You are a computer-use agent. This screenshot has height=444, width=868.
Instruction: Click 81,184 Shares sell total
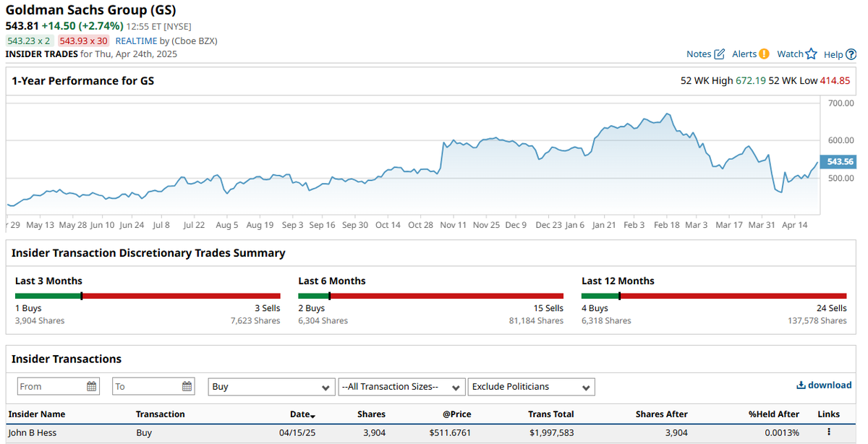pos(537,320)
